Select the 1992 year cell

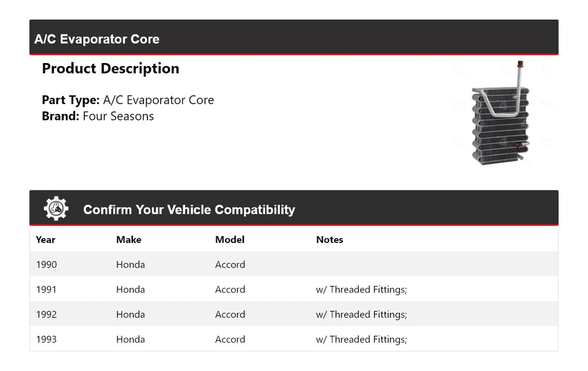click(46, 315)
